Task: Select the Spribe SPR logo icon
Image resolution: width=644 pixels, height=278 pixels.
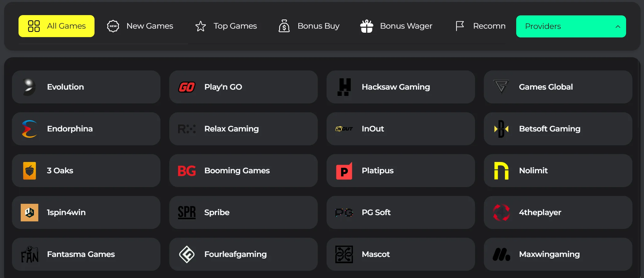Action: [187, 213]
